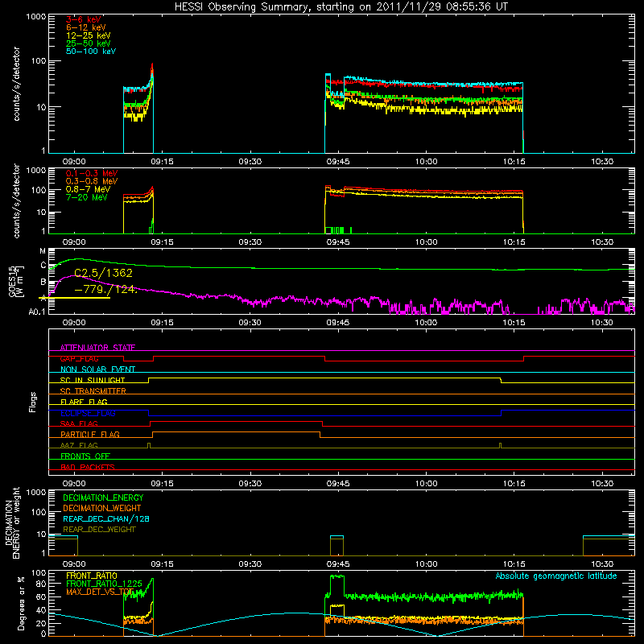Select the SC_IN_SUNLIGHT flag label

(93, 380)
